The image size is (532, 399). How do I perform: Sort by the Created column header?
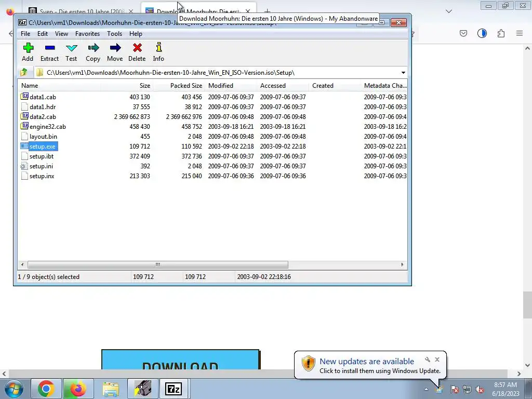pos(335,86)
